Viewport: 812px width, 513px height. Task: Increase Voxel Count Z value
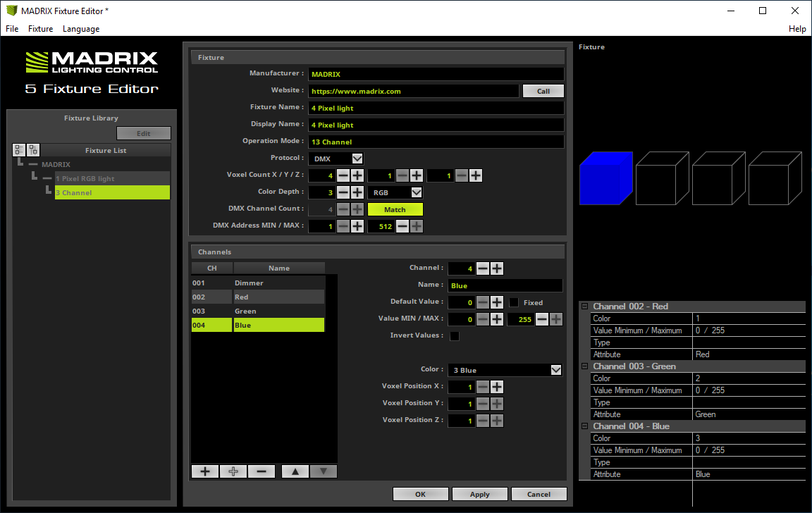coord(476,175)
